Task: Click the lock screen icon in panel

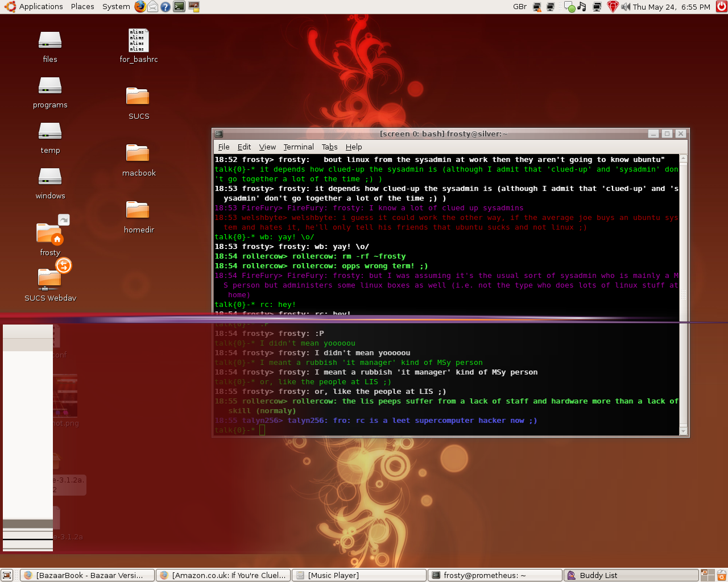Action: tap(194, 7)
